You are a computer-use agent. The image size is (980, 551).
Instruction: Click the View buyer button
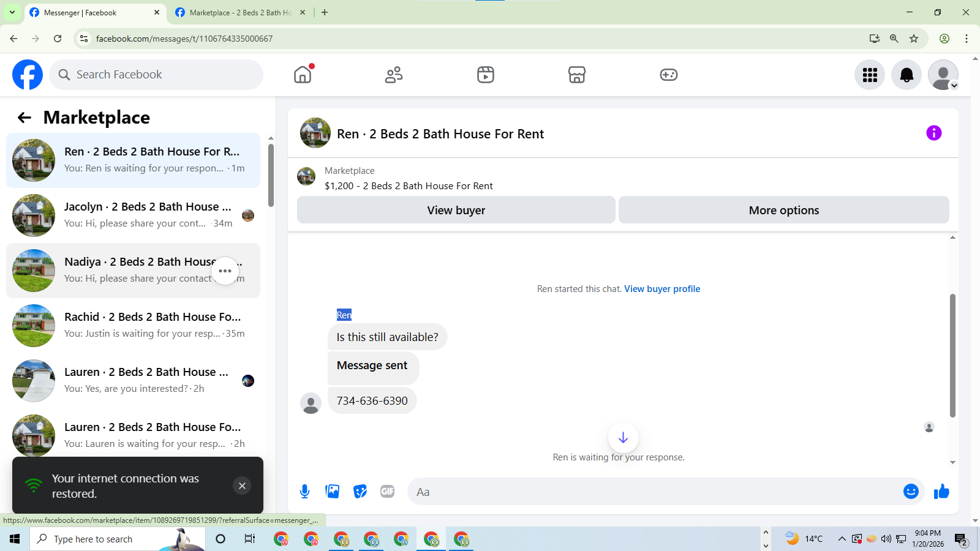[456, 210]
